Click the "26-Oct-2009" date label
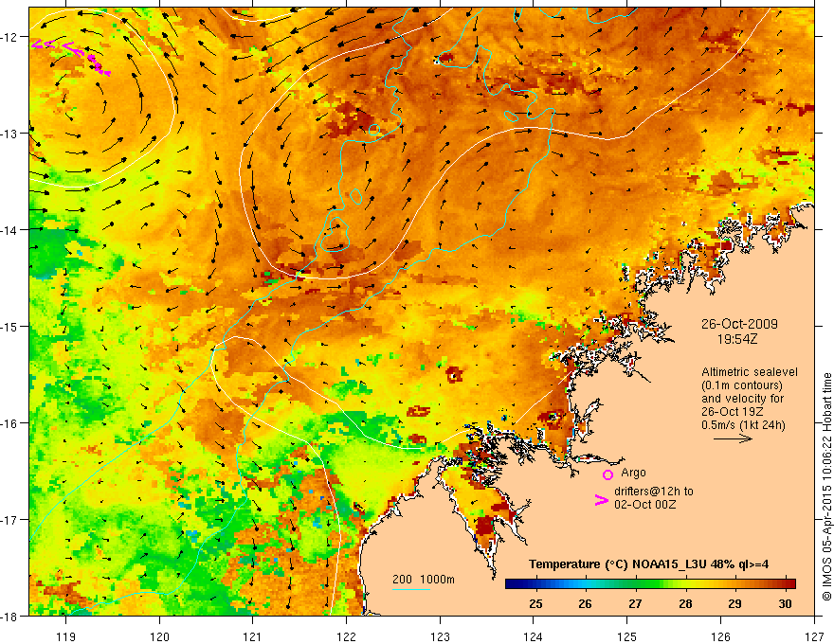Image resolution: width=834 pixels, height=644 pixels. [x=739, y=324]
